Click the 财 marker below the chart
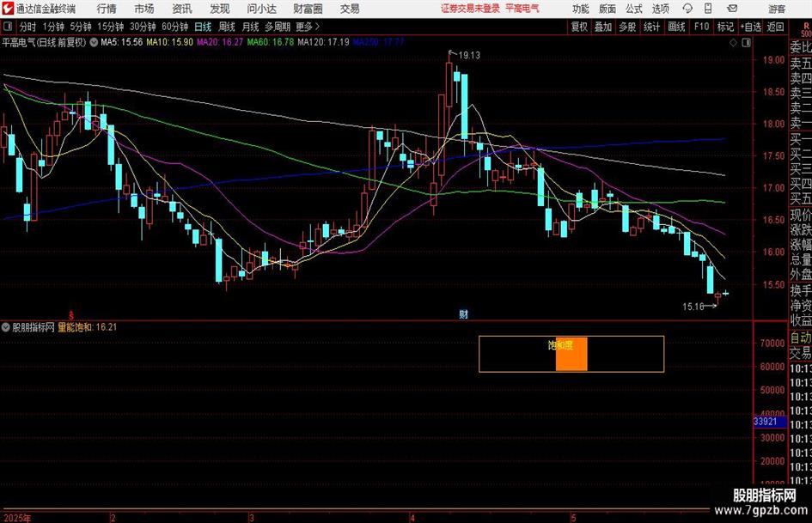This screenshot has height=523, width=812. 463,313
